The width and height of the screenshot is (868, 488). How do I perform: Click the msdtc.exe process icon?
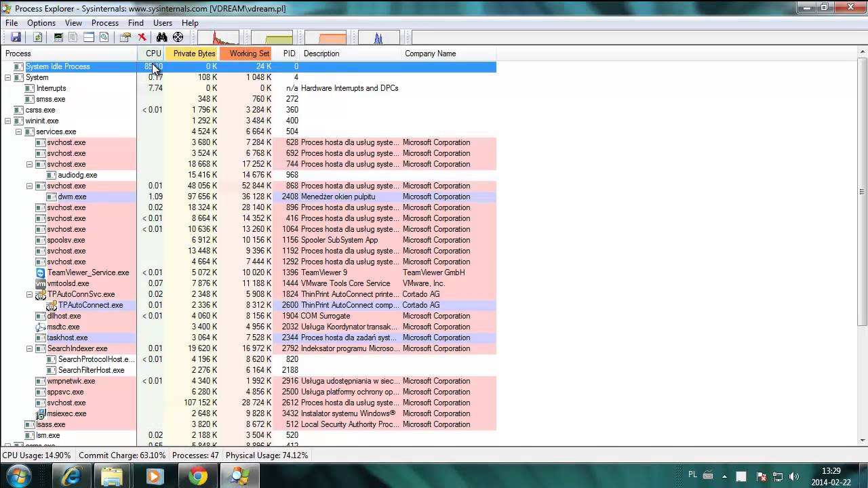41,327
